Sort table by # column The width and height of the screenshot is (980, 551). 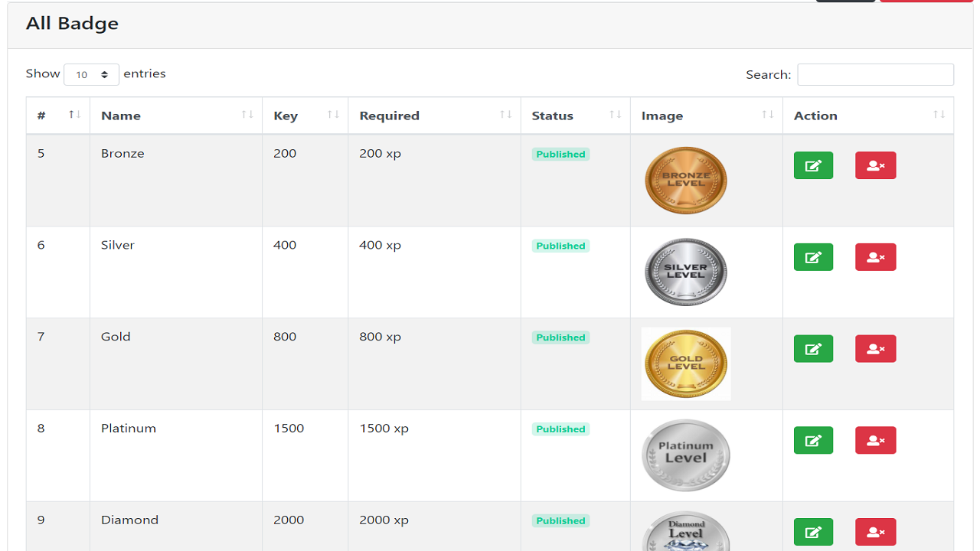[x=57, y=116]
